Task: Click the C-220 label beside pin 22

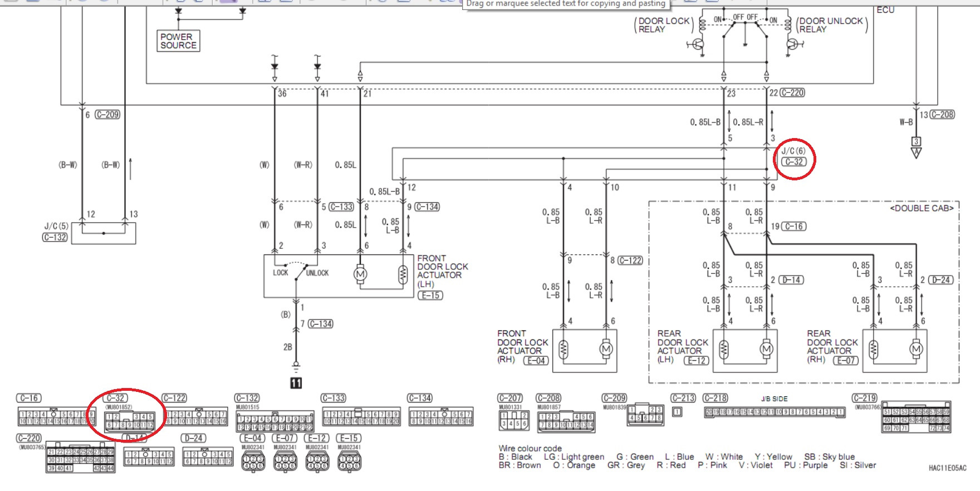Action: [x=792, y=92]
